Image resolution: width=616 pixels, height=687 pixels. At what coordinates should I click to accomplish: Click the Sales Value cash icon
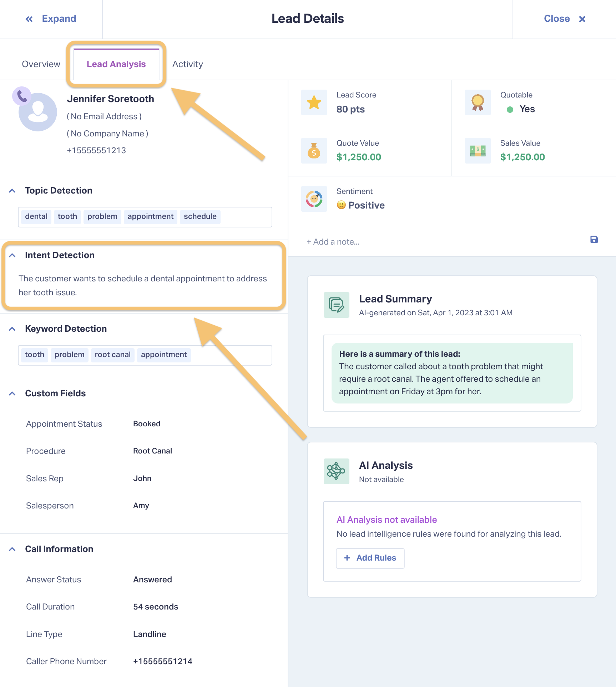pos(478,151)
